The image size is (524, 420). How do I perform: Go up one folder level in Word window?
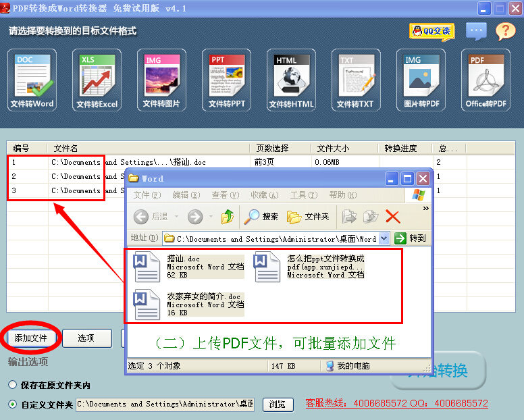pos(228,217)
